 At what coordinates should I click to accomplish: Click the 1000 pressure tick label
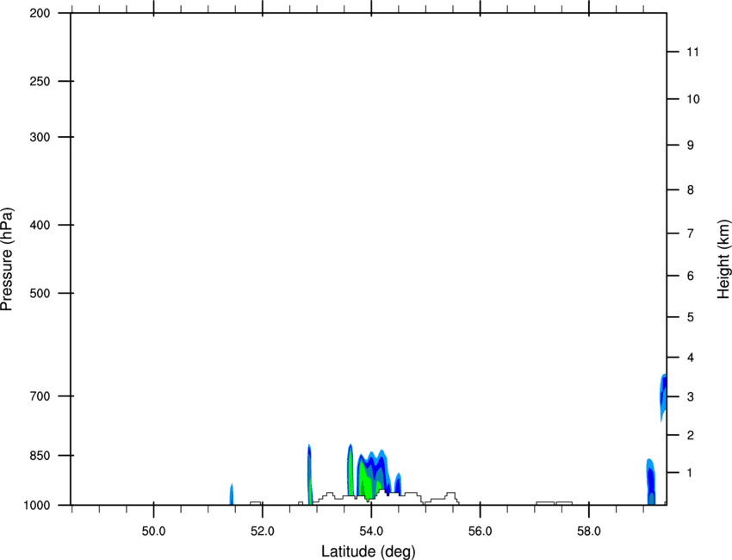click(x=37, y=505)
